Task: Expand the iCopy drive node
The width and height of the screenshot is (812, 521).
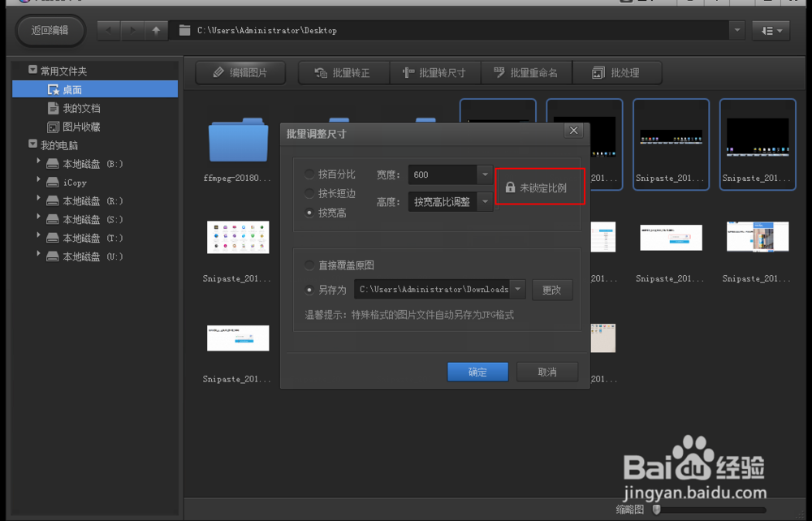Action: (x=38, y=181)
